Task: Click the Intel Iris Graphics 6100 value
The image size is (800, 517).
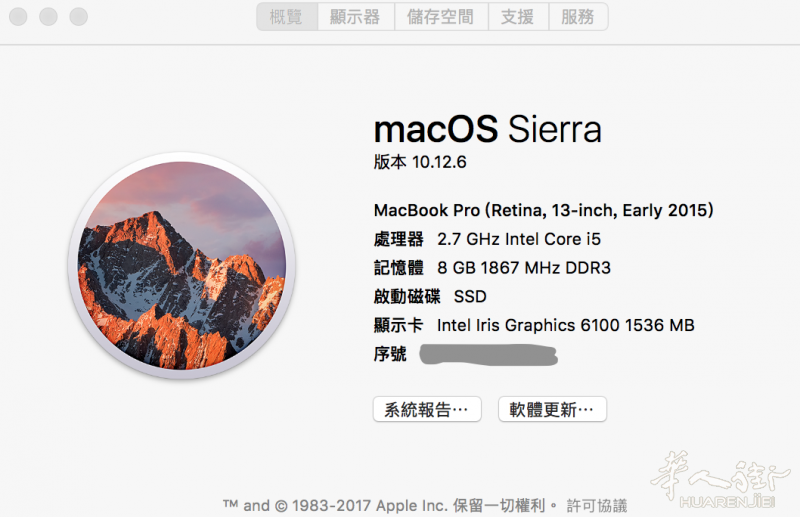Action: tap(566, 325)
